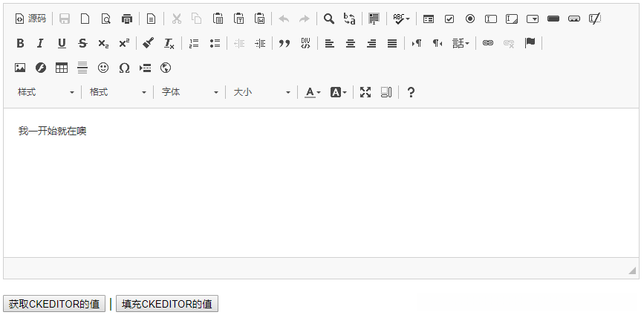Insert a selection field form element

[533, 19]
